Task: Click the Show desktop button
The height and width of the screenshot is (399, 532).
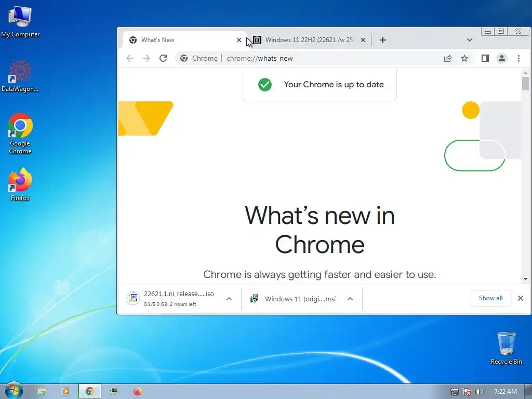Action: tap(528, 392)
